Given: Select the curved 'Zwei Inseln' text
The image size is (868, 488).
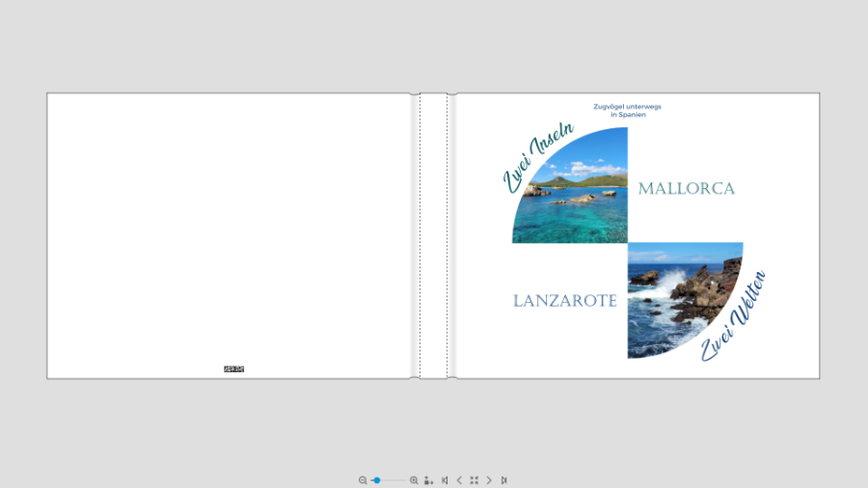Looking at the screenshot, I should click(x=536, y=158).
